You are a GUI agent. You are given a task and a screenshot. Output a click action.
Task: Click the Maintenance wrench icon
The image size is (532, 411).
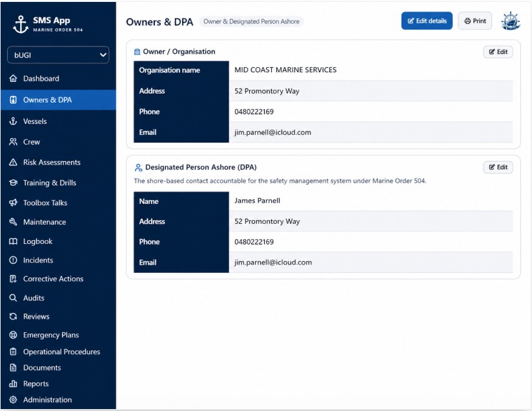[13, 222]
